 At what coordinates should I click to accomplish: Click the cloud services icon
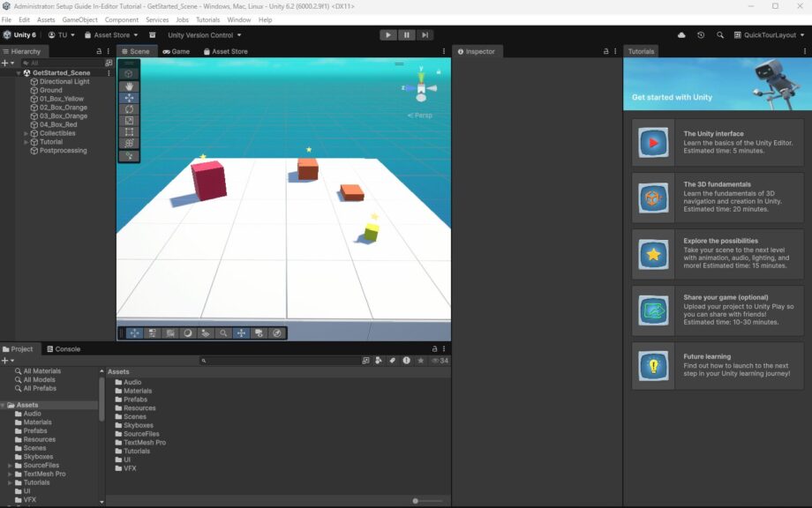681,35
